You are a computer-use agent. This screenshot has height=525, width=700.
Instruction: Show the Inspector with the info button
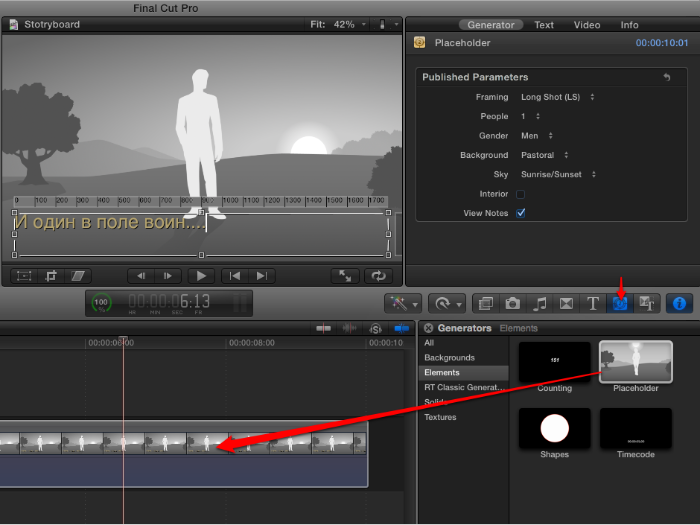[x=679, y=303]
